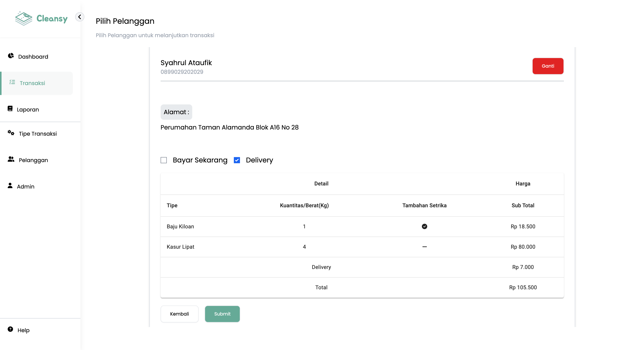Click the Rp 7.000 delivery price
Viewport: 644px width, 350px height.
(523, 267)
